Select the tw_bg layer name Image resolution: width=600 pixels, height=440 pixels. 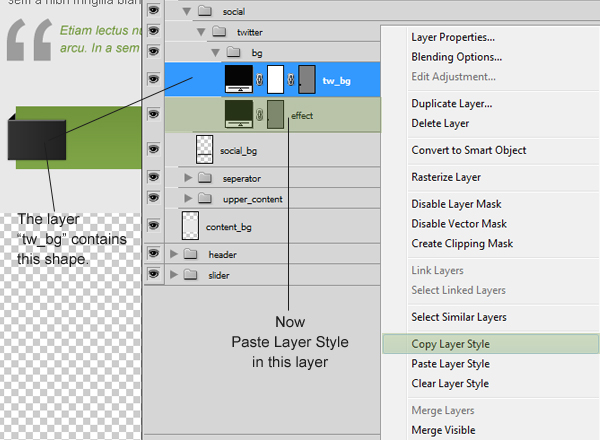(x=336, y=81)
